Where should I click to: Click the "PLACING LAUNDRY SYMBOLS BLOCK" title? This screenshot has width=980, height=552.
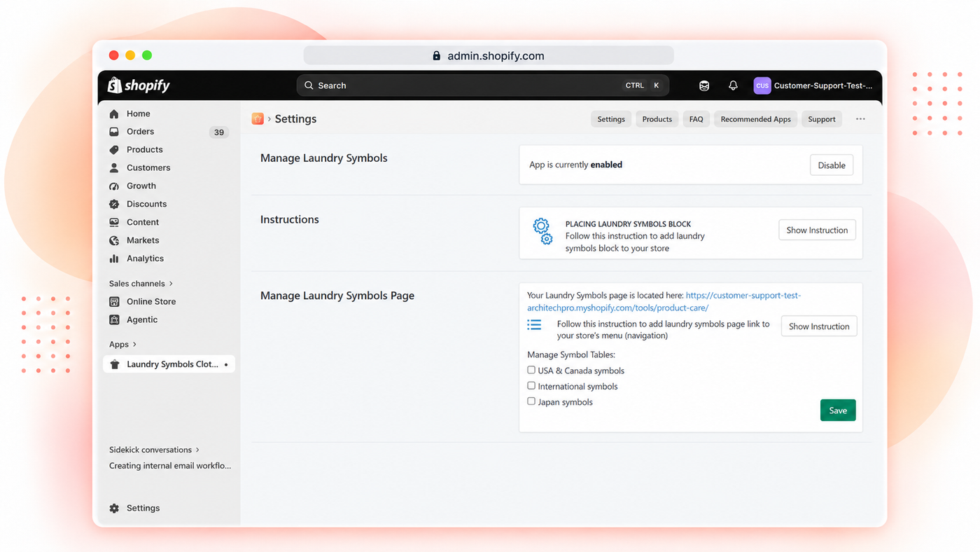pos(628,224)
